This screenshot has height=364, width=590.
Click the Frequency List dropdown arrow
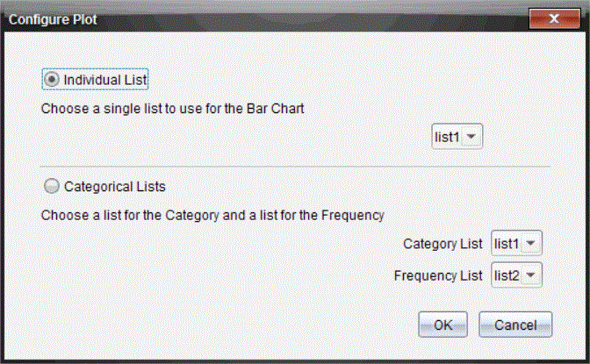pos(532,275)
